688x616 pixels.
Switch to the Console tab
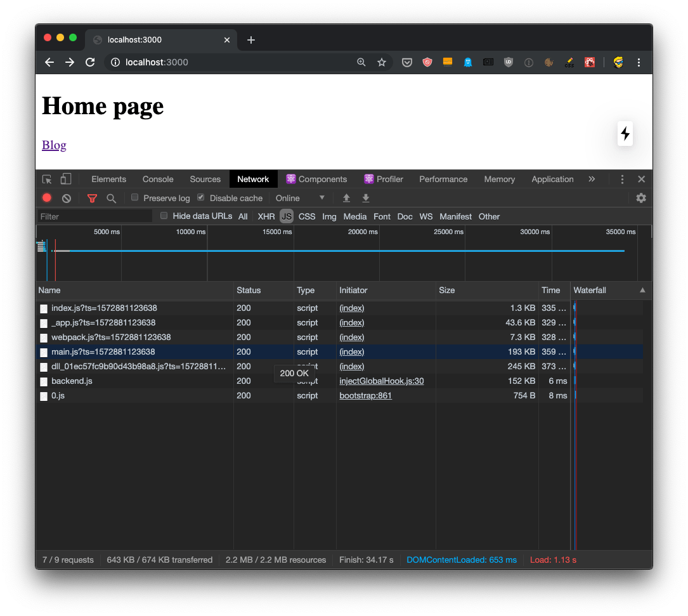pyautogui.click(x=158, y=180)
